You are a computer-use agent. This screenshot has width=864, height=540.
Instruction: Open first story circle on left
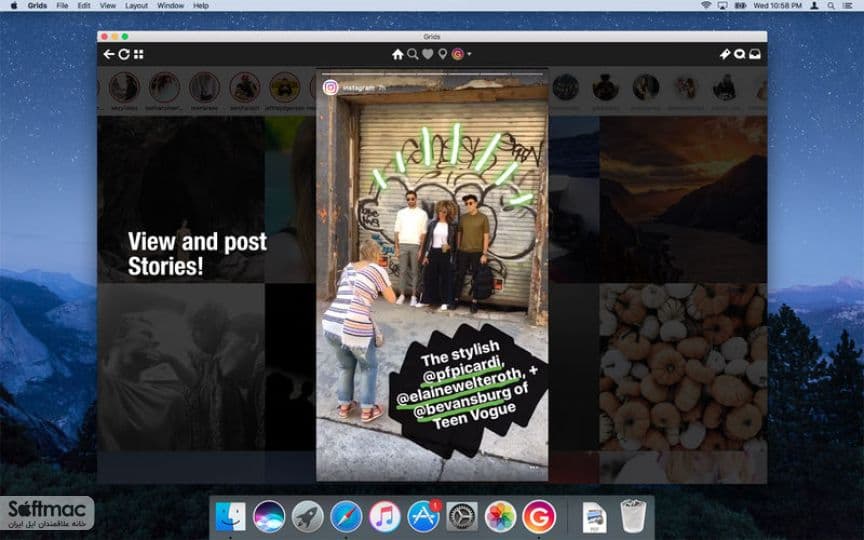(124, 87)
